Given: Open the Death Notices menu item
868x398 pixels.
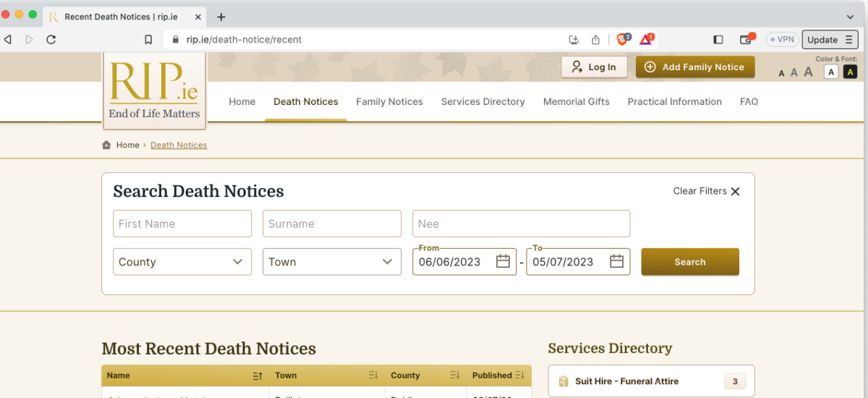Looking at the screenshot, I should [306, 101].
